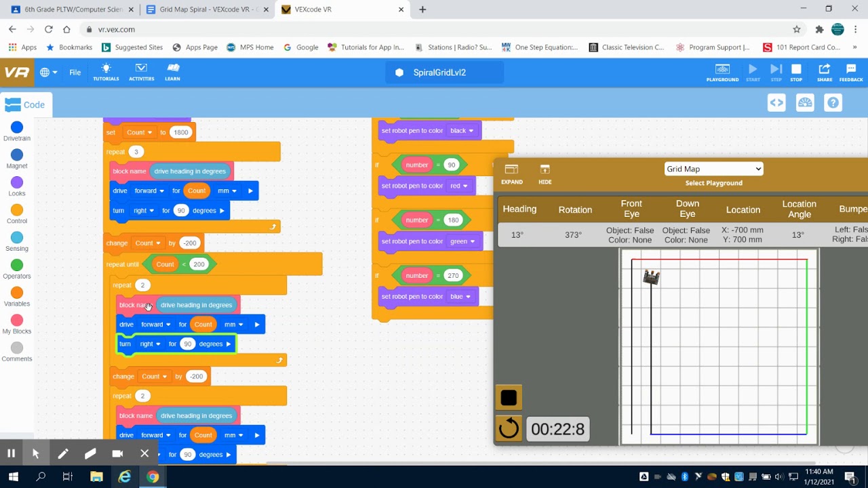Click the Start play icon
The width and height of the screenshot is (868, 488).
(753, 73)
